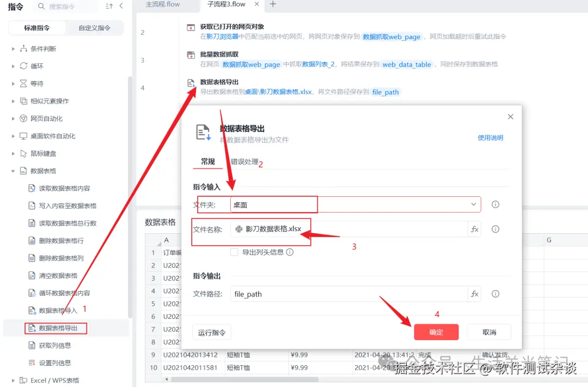
Task: Click the fx icon beside 文件路径 output
Action: click(474, 294)
